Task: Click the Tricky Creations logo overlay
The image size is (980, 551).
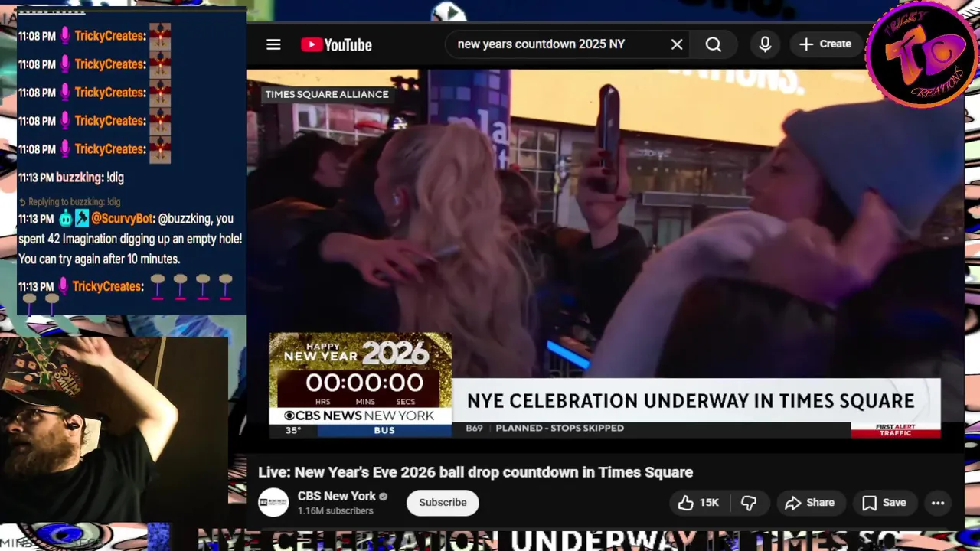Action: (x=922, y=55)
